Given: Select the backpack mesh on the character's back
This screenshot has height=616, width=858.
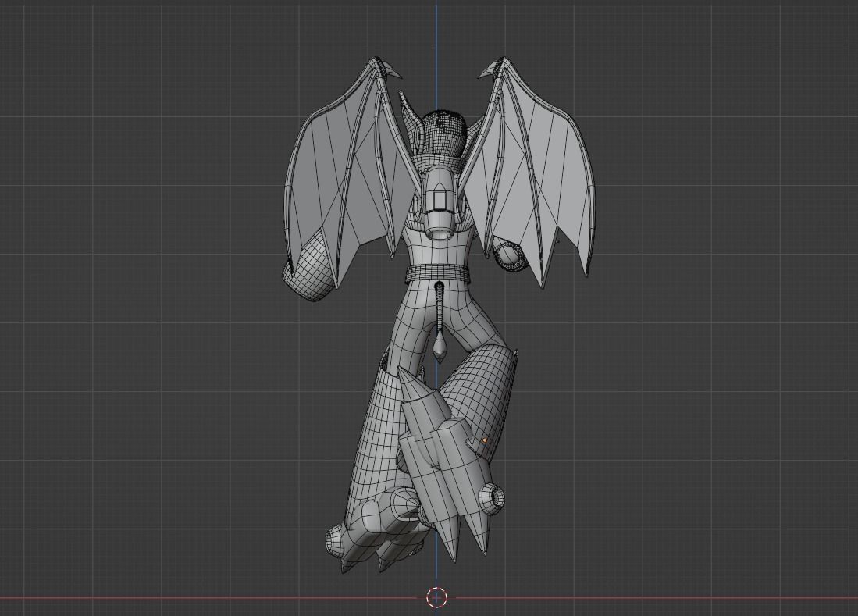Looking at the screenshot, I should [x=438, y=202].
